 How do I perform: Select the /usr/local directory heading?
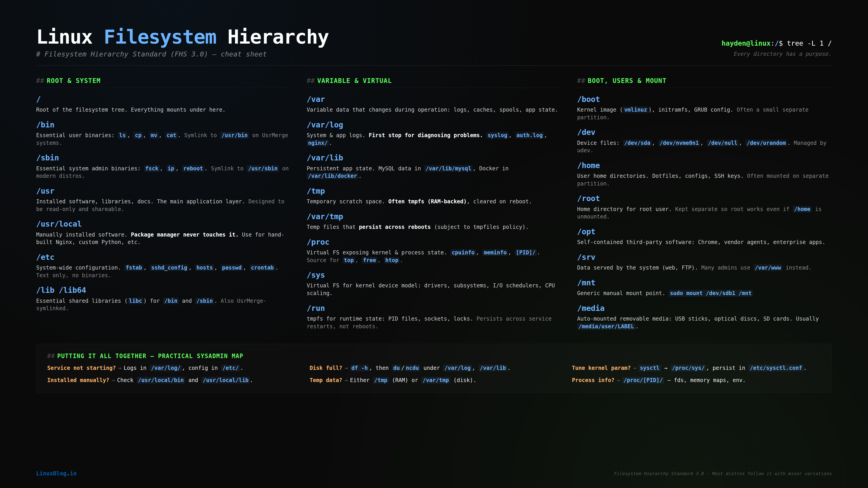point(59,224)
